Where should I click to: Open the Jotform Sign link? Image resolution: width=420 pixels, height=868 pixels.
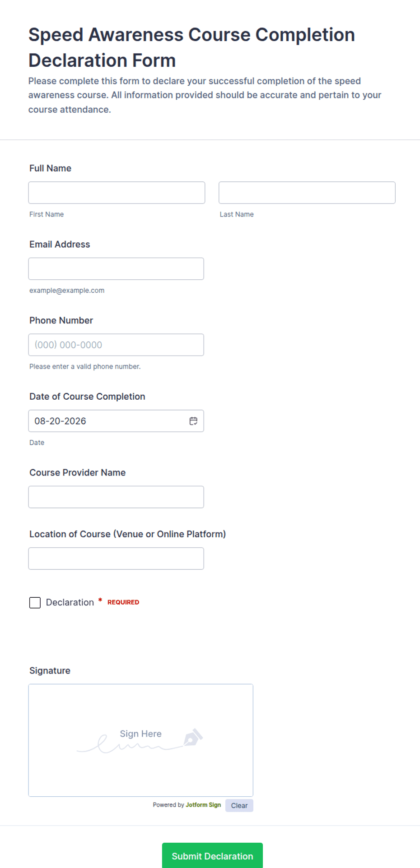point(203,805)
